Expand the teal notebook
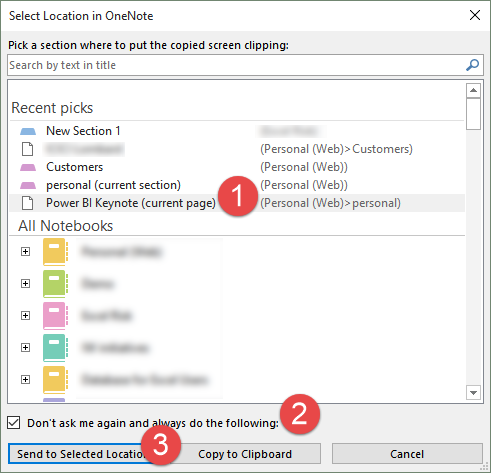 pos(25,347)
